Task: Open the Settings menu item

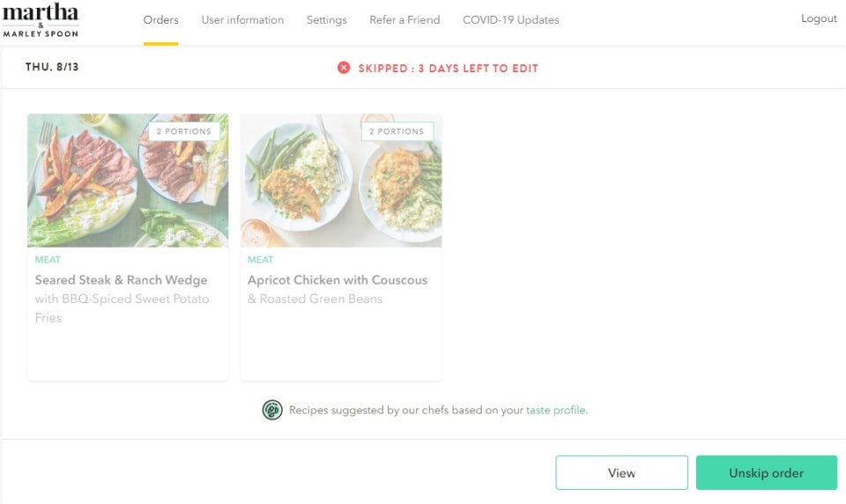Action: coord(326,20)
